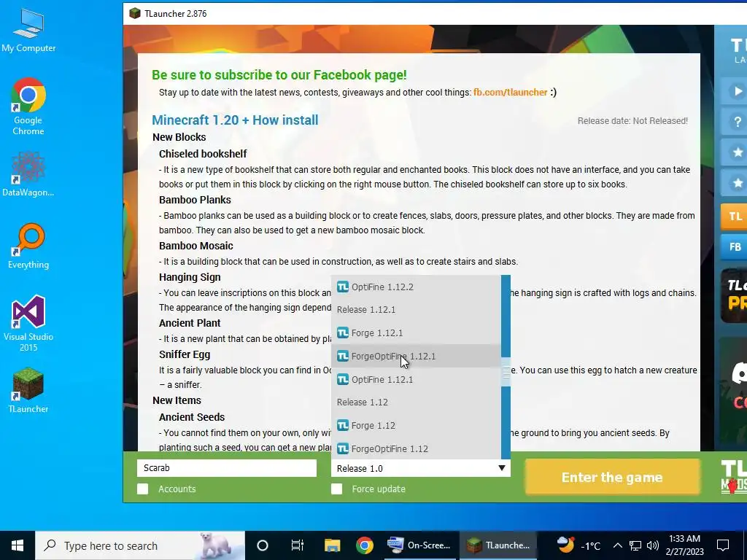
Task: Open Google Chrome desktop shortcut
Action: [x=28, y=106]
